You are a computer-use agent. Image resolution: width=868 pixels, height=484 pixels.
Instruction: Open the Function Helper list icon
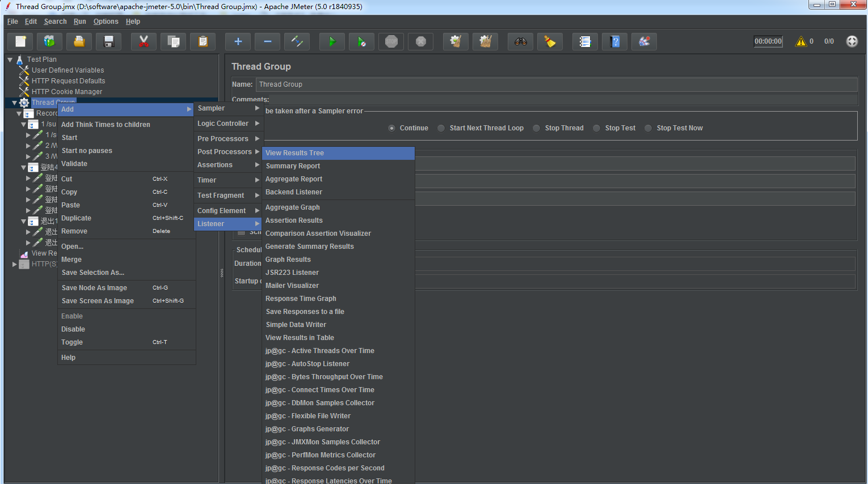click(585, 41)
